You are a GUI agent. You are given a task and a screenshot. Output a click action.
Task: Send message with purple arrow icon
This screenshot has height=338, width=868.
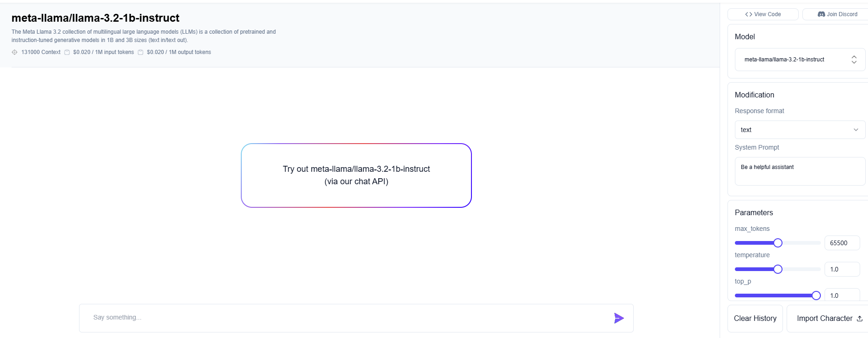(619, 318)
